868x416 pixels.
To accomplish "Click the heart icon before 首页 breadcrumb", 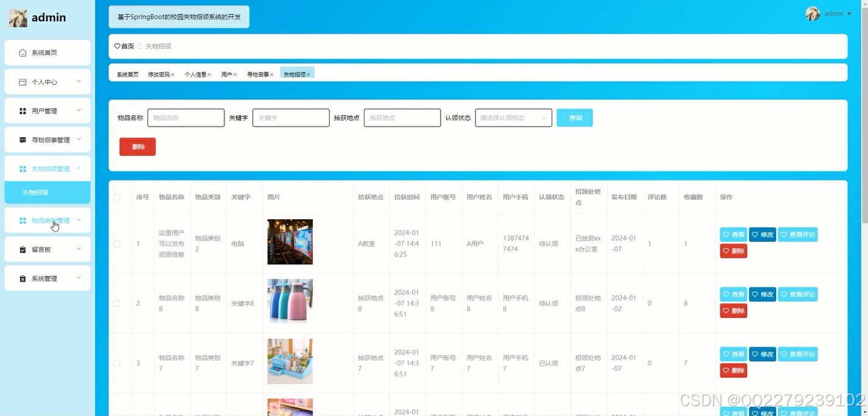I will point(116,46).
